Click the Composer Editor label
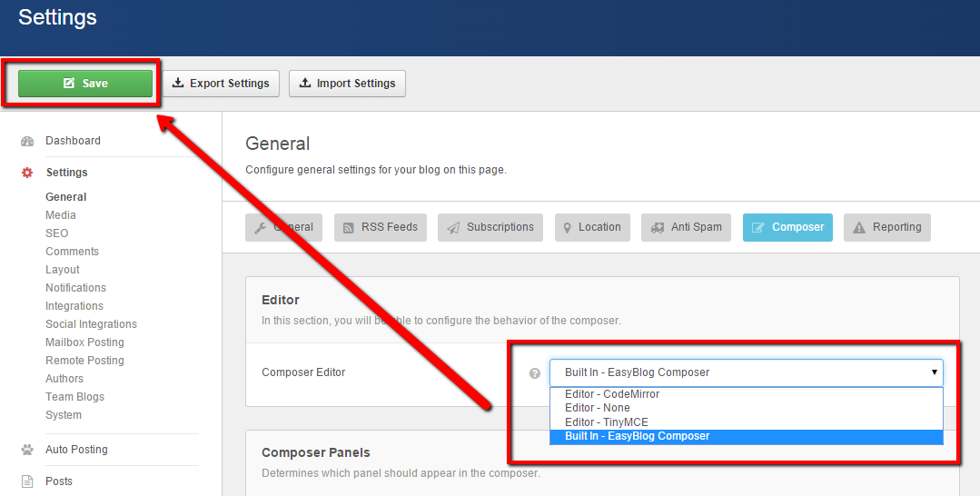 click(303, 372)
